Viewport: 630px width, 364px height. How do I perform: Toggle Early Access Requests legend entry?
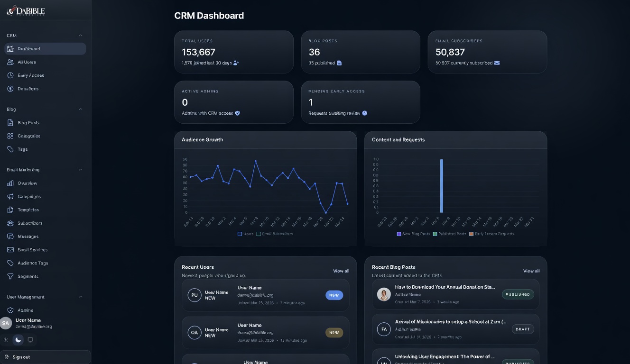pyautogui.click(x=491, y=234)
